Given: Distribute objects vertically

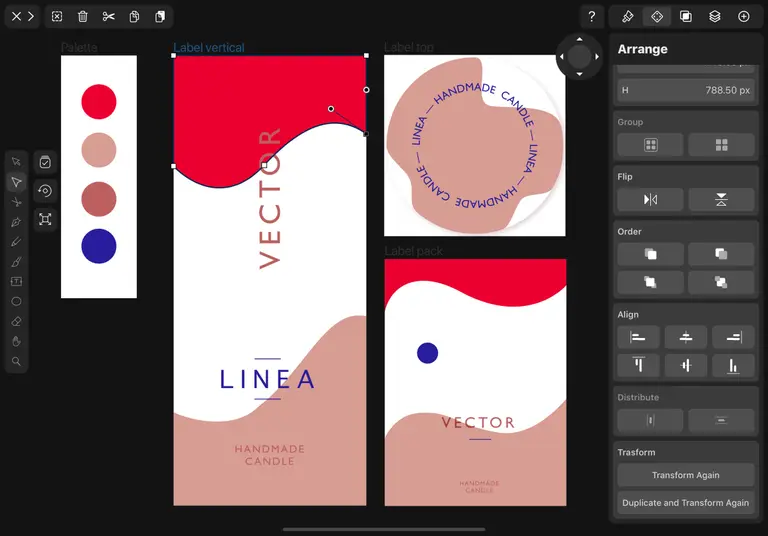Looking at the screenshot, I should coord(721,420).
